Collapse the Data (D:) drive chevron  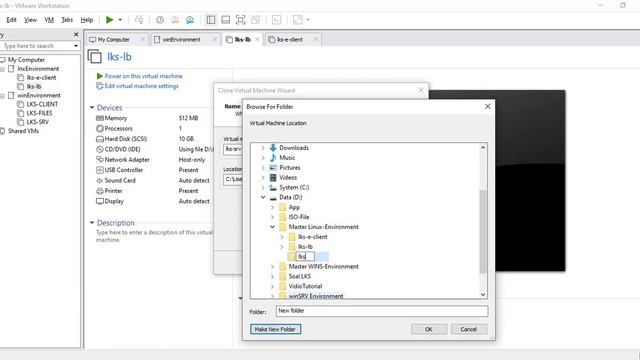[x=263, y=197]
